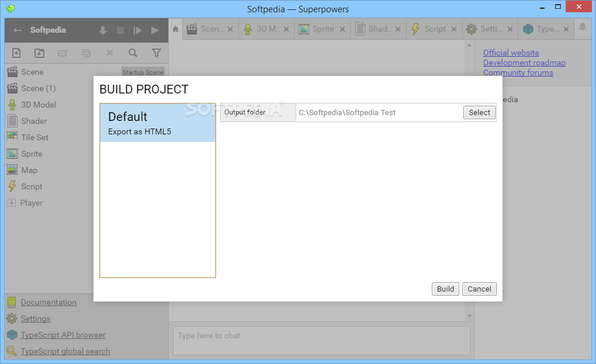Click the scroll down arrow of chat pane
The width and height of the screenshot is (596, 364).
click(x=469, y=316)
